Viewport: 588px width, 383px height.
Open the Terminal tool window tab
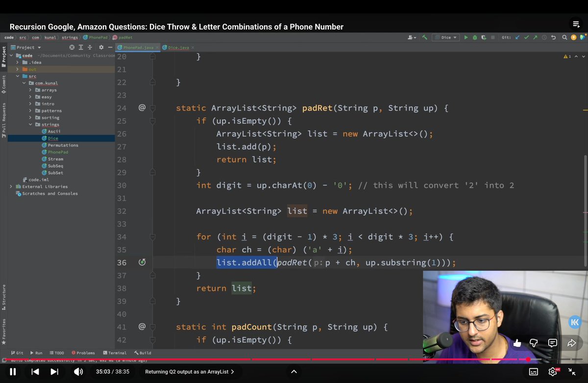[115, 353]
